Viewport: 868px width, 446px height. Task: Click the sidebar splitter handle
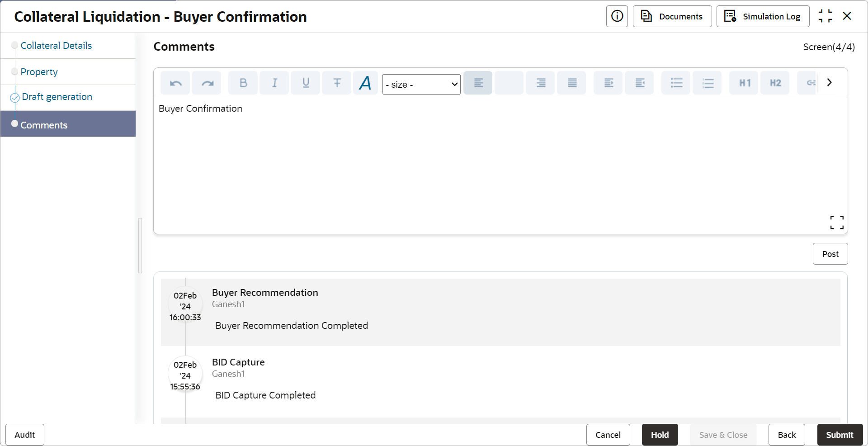[140, 246]
